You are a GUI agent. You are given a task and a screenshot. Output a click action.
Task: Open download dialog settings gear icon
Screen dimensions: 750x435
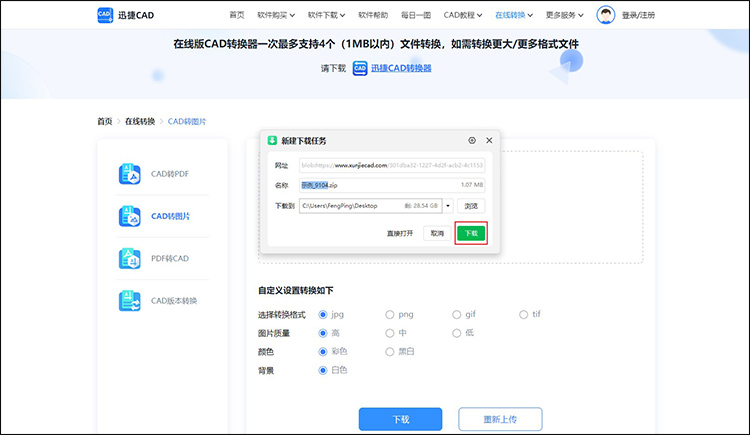click(472, 140)
